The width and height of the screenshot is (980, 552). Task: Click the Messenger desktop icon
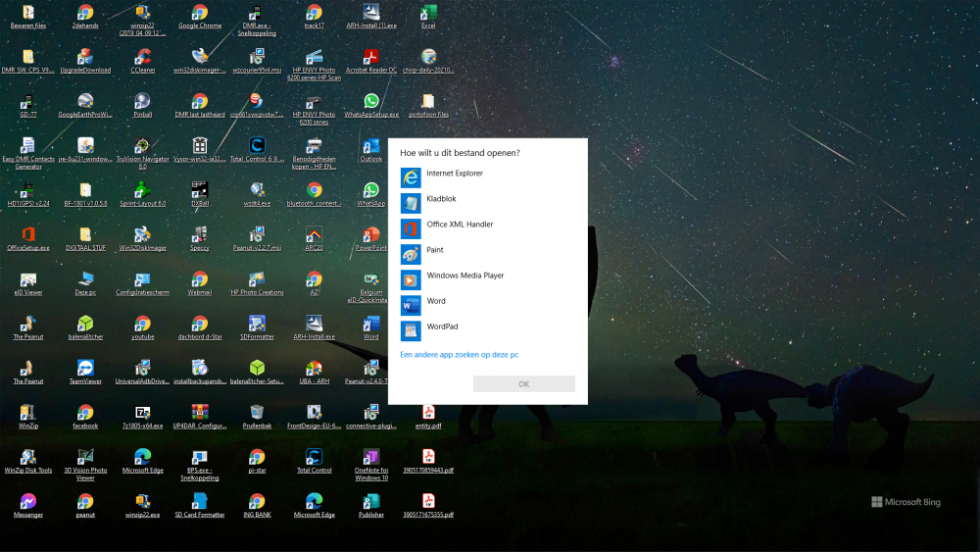tap(28, 501)
